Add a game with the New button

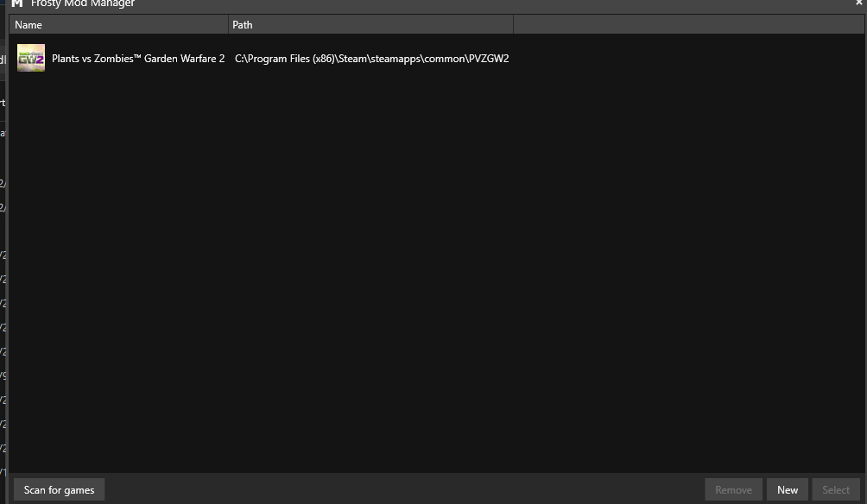pyautogui.click(x=788, y=489)
